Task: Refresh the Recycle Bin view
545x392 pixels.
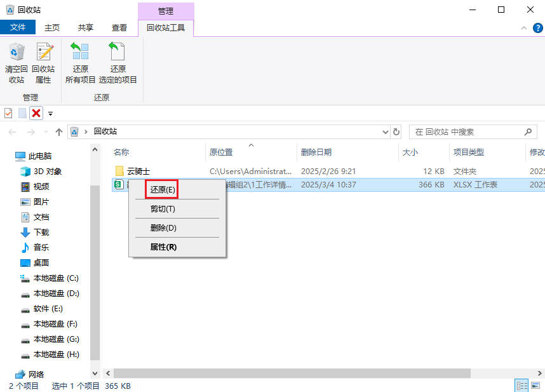Action: pyautogui.click(x=396, y=132)
